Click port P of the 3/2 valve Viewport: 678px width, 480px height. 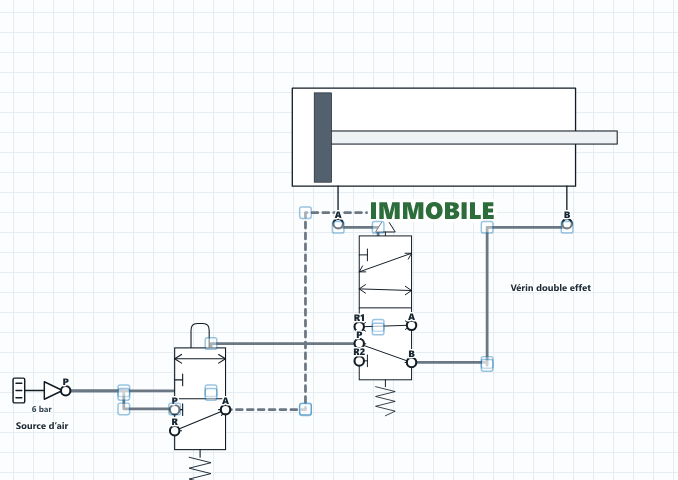[x=175, y=409]
